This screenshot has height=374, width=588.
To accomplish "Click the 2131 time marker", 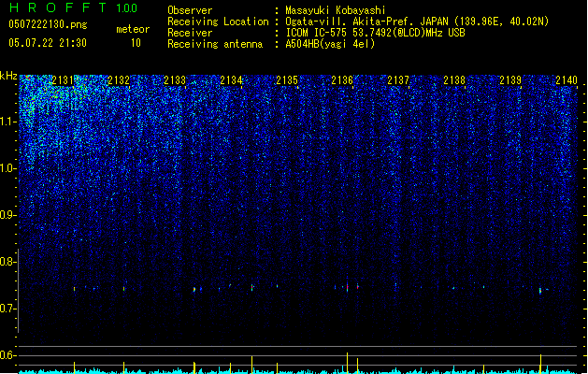I will (x=63, y=79).
